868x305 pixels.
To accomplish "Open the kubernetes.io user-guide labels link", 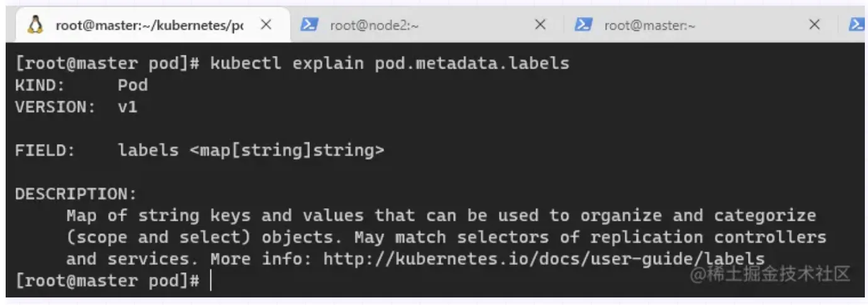I will click(544, 258).
